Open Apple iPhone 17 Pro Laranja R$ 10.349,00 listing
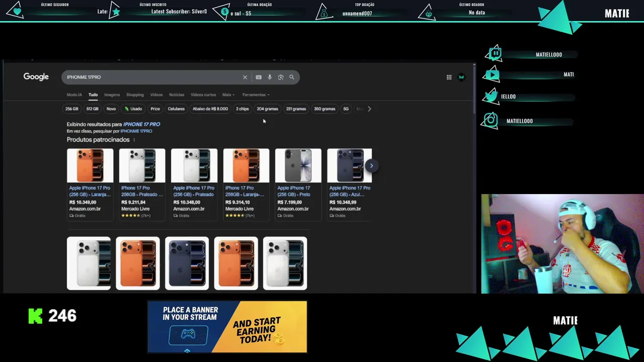This screenshot has width=644, height=362. point(90,184)
